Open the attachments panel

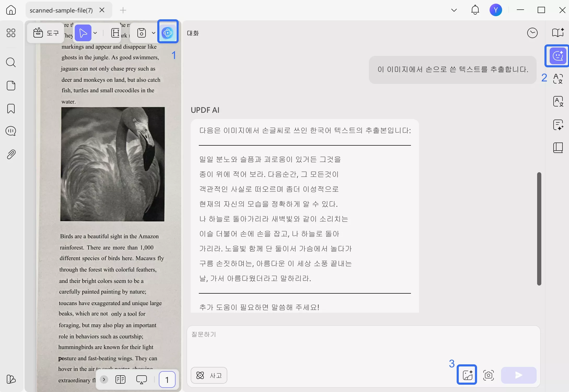tap(11, 154)
